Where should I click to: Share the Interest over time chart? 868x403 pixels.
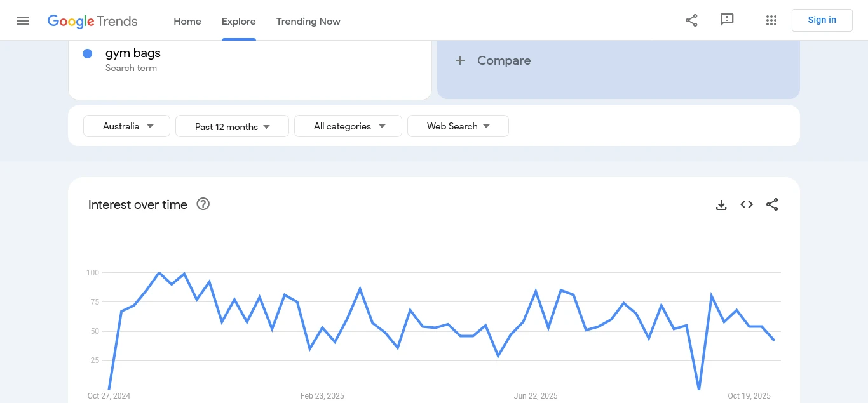(772, 204)
